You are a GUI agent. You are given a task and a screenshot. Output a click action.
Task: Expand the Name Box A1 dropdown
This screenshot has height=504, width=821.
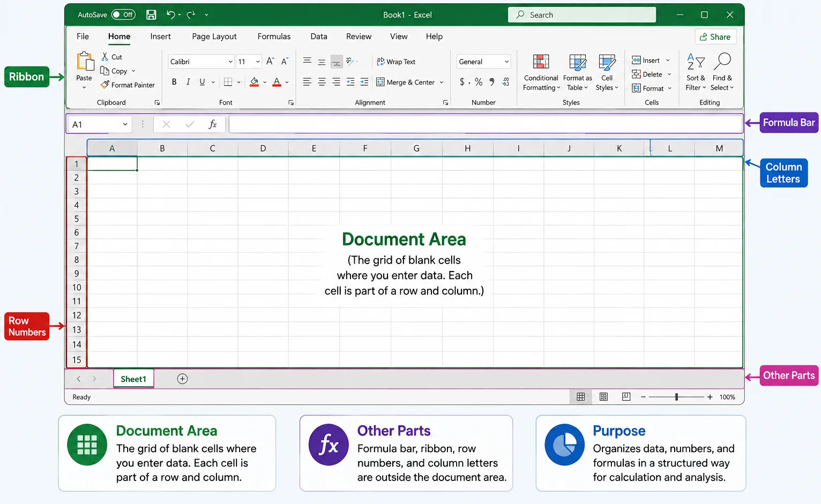coord(125,124)
